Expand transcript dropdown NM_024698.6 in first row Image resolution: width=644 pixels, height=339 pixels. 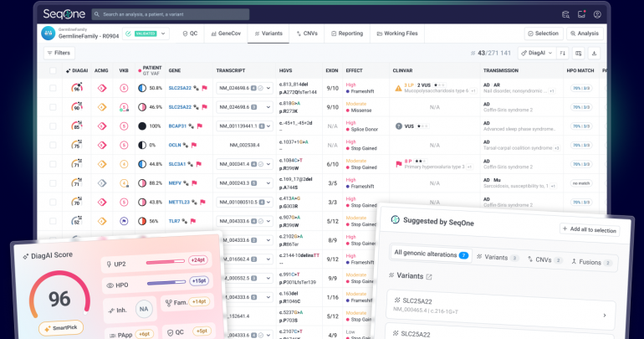tap(268, 88)
